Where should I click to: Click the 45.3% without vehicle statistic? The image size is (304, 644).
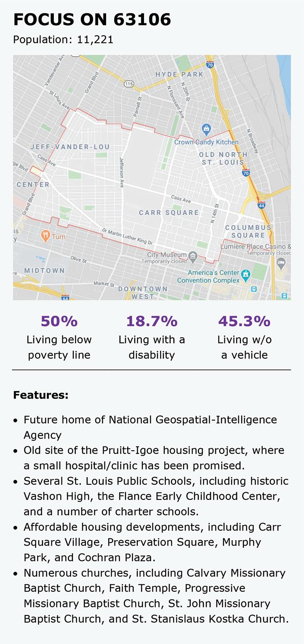(x=244, y=322)
